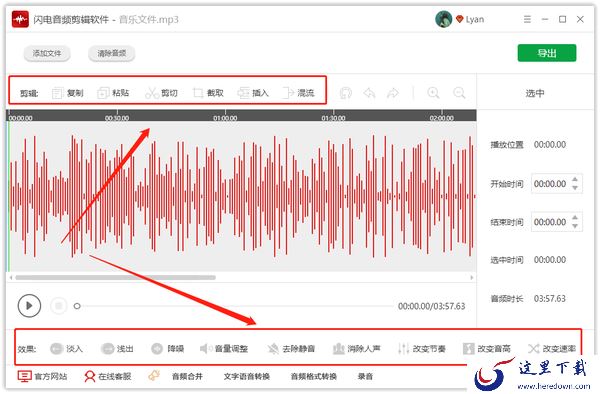The image size is (600, 394).
Task: Choose the Insert (插入) tool
Action: [253, 93]
